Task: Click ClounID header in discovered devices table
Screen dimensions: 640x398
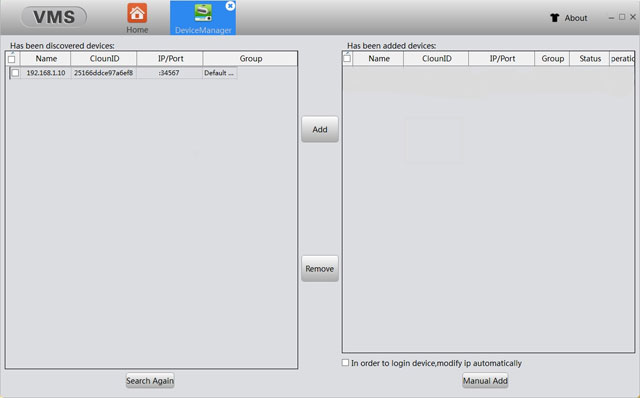Action: coord(104,59)
